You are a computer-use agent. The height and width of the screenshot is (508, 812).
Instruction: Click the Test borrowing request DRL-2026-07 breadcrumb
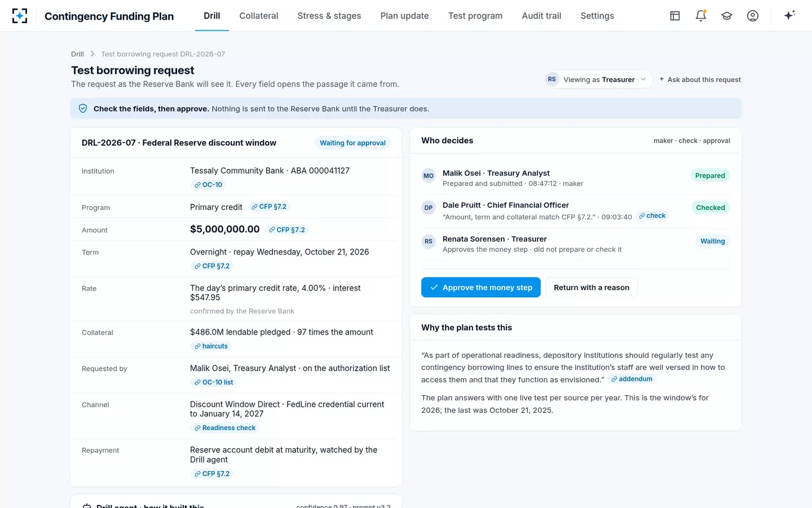point(163,54)
